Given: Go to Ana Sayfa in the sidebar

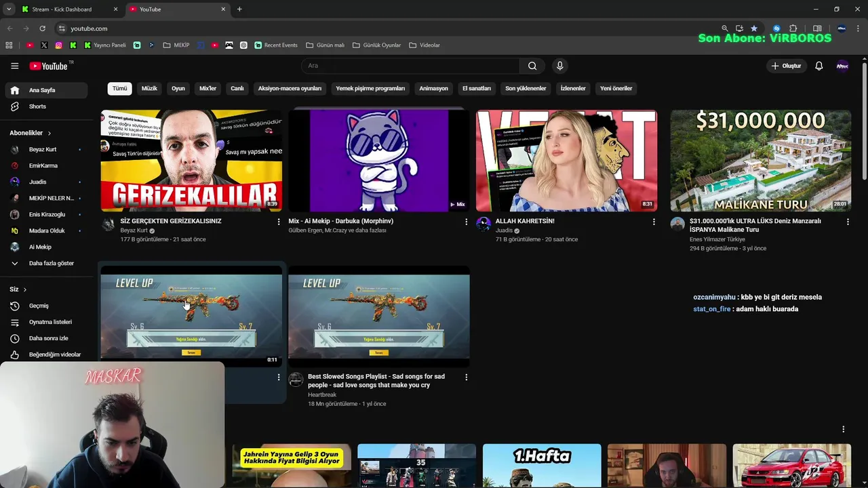Looking at the screenshot, I should (x=46, y=90).
